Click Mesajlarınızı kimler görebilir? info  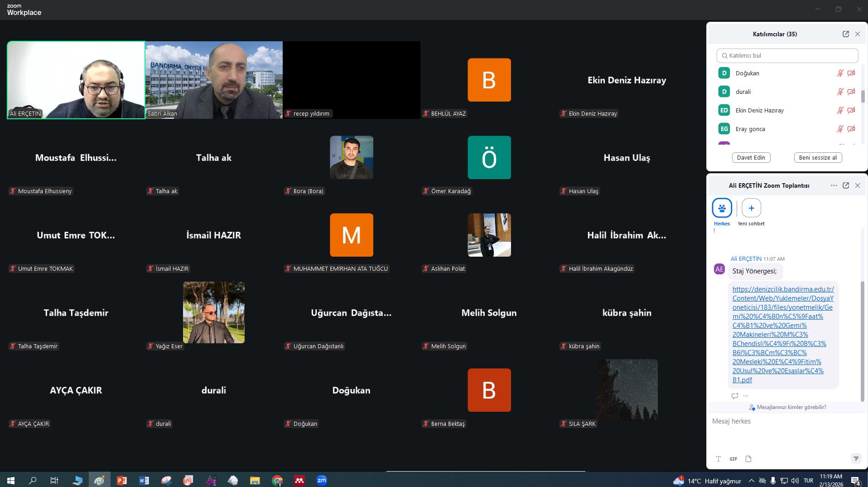(787, 407)
